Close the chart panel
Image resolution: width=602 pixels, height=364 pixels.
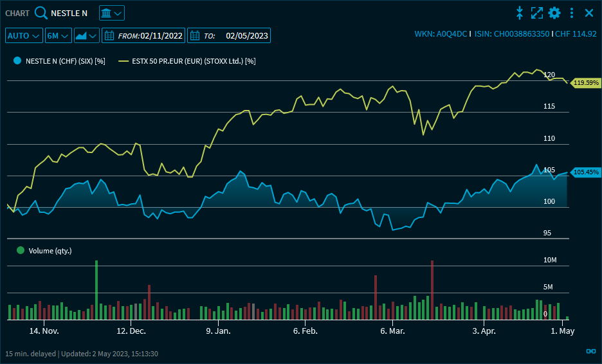(x=589, y=13)
